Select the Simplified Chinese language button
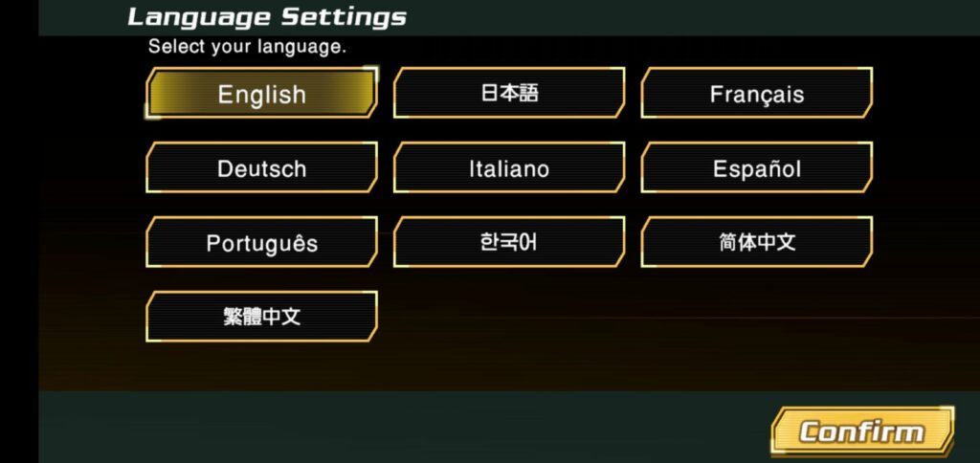Viewport: 980px width, 463px height. (756, 242)
